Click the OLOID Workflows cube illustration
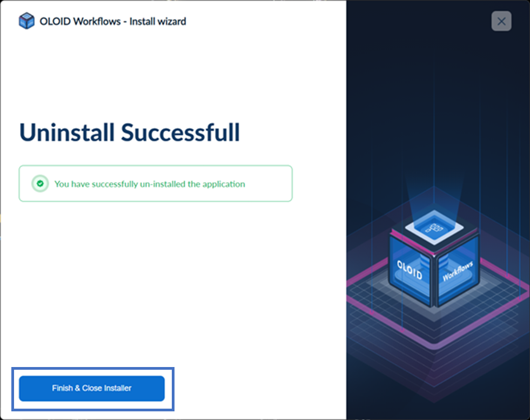The height and width of the screenshot is (420, 530). [x=434, y=259]
